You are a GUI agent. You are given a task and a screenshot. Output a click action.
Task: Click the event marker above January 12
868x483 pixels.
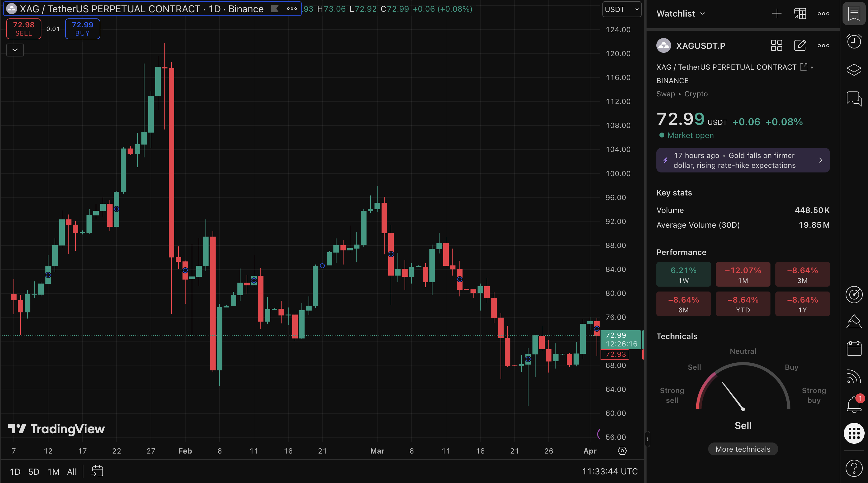[48, 275]
